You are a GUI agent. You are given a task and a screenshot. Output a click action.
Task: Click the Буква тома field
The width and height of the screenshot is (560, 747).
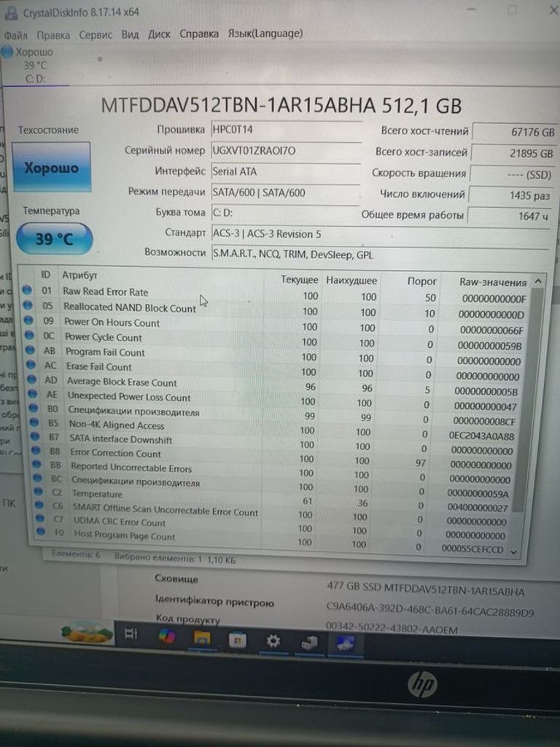click(x=285, y=213)
